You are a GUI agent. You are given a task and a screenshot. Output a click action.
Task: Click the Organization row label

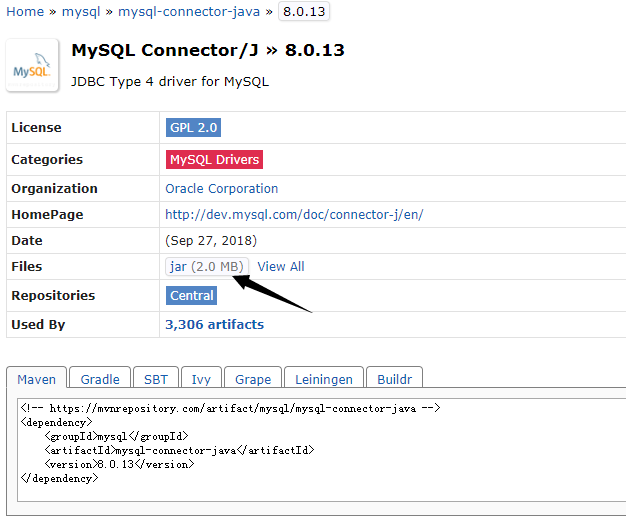coord(54,189)
